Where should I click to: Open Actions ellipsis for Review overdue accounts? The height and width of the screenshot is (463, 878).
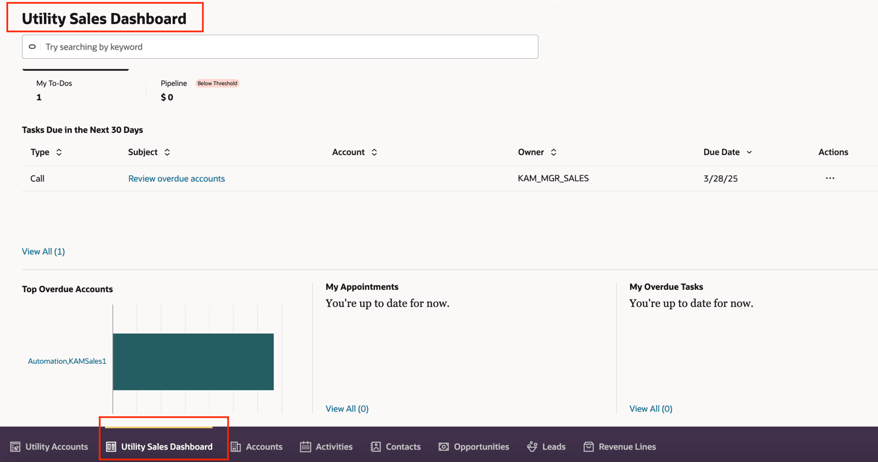click(830, 178)
